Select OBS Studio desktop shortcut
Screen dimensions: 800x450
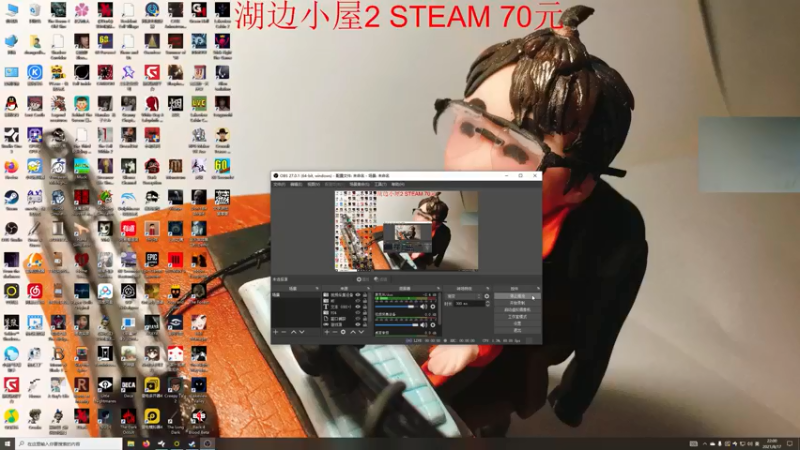(x=11, y=231)
